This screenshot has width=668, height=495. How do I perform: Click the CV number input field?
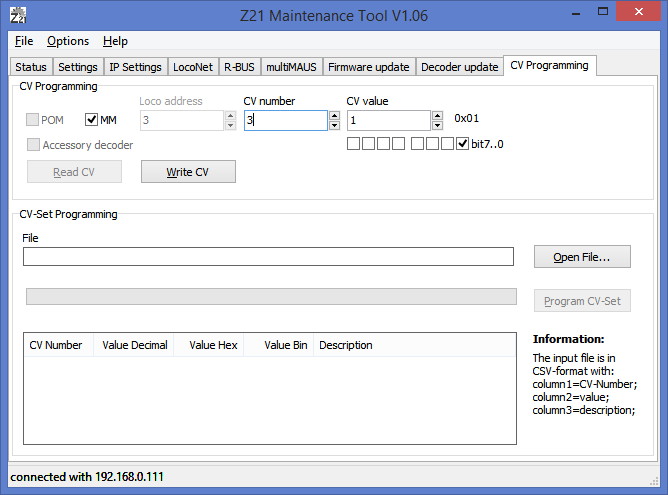[285, 120]
